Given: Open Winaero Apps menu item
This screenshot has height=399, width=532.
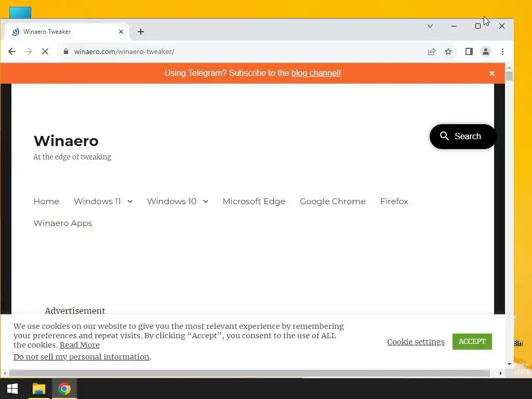Looking at the screenshot, I should 63,223.
